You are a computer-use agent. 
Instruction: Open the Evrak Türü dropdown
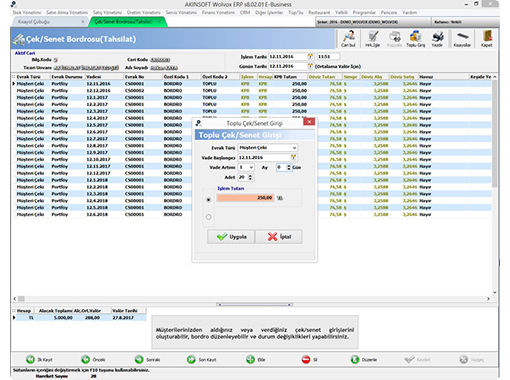pos(294,147)
